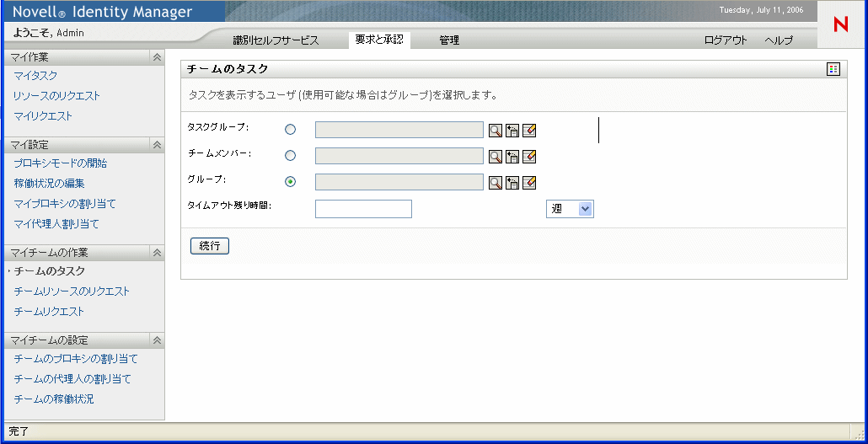Switch to the 識別セルフサービス tab
868x444 pixels.
point(276,40)
